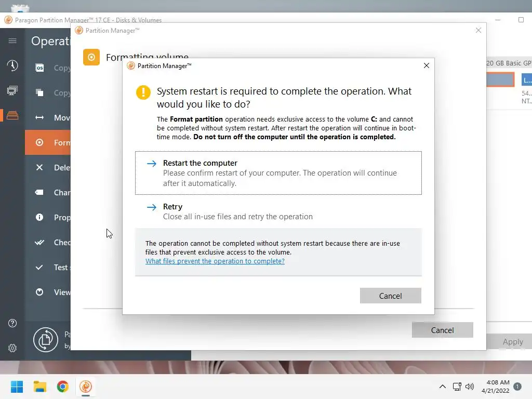
Task: Select the Test surface checkmark icon
Action: pos(39,268)
